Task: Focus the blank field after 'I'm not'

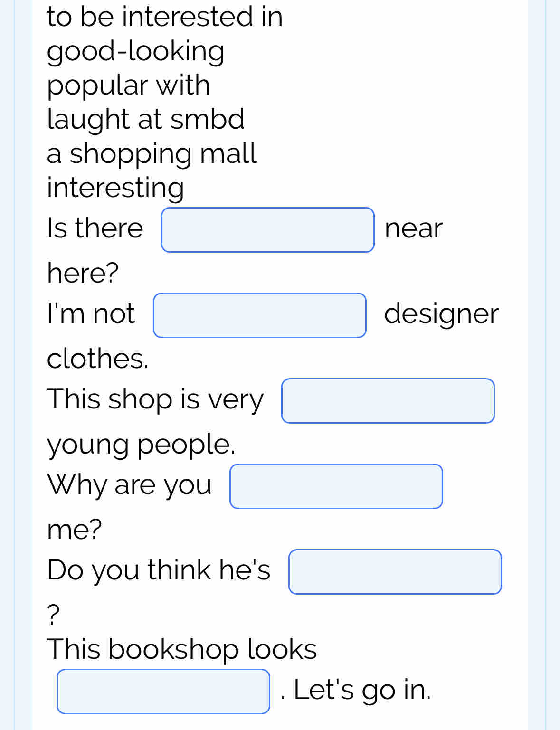Action: coord(260,315)
